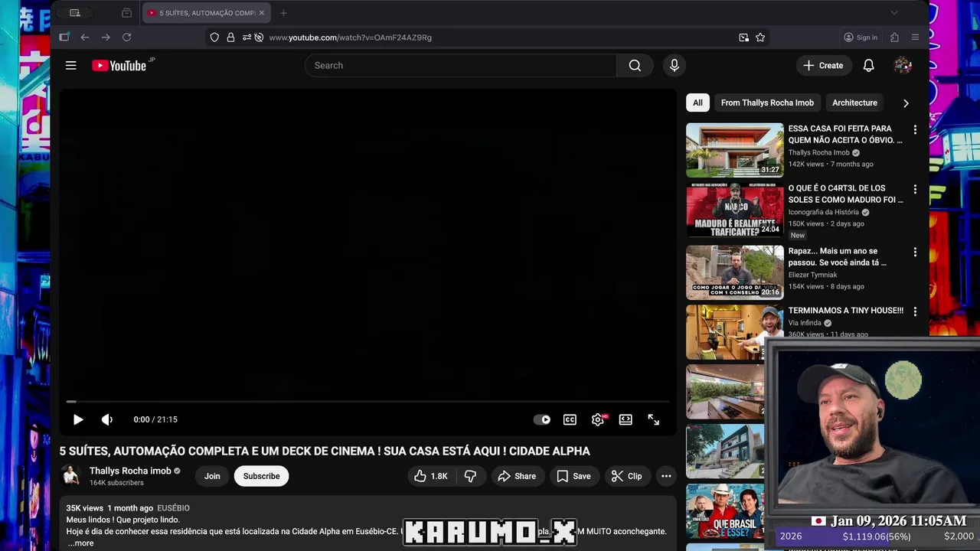Show next filter chips arrow
980x551 pixels.
click(x=906, y=103)
